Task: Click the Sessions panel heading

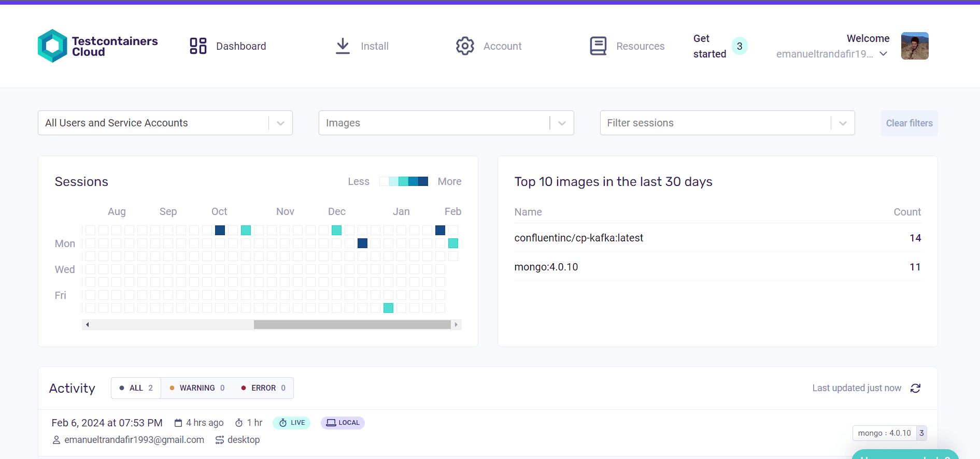Action: pos(81,182)
